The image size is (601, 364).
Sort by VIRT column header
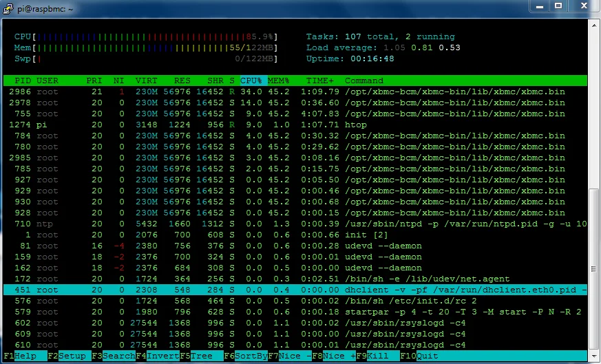point(147,81)
